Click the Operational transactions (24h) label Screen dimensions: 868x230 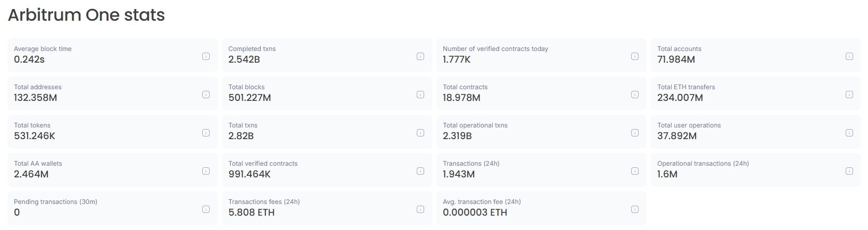point(703,164)
